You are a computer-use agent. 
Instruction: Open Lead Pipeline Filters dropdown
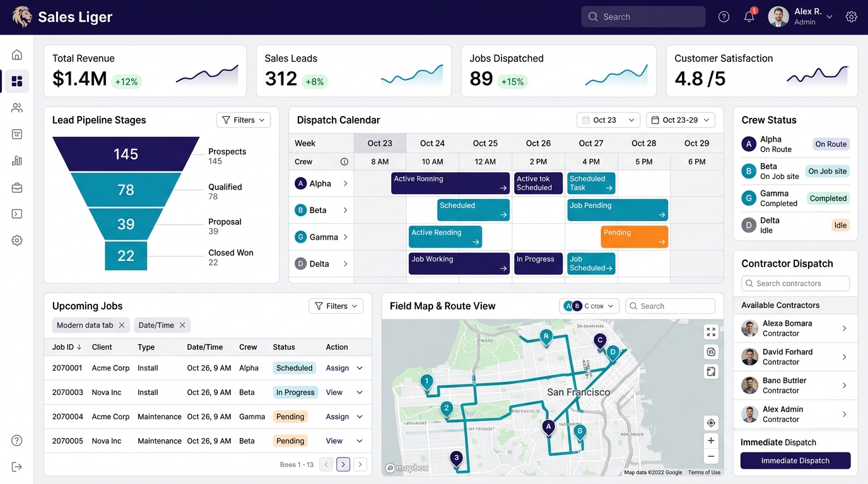coord(243,120)
